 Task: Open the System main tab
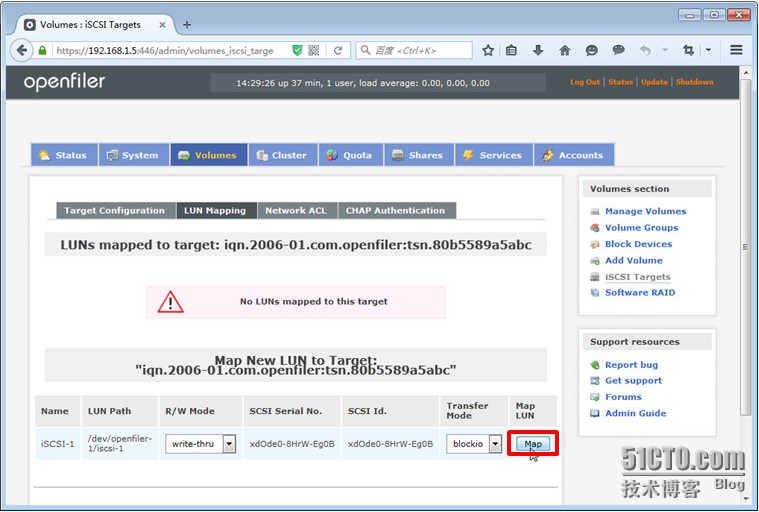tap(134, 155)
